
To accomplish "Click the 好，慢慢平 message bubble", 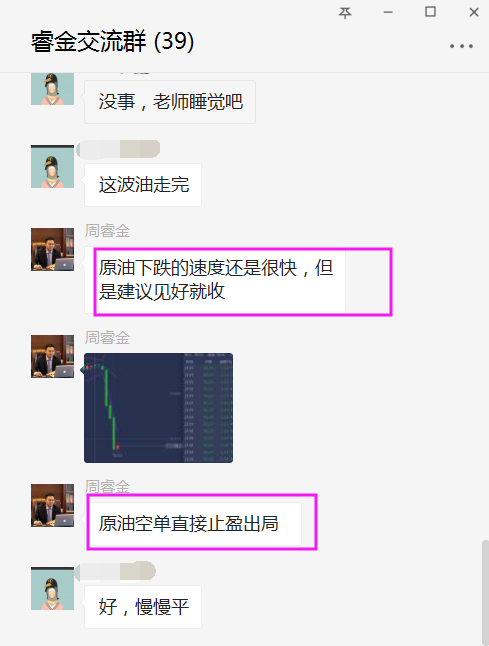I will pyautogui.click(x=143, y=607).
